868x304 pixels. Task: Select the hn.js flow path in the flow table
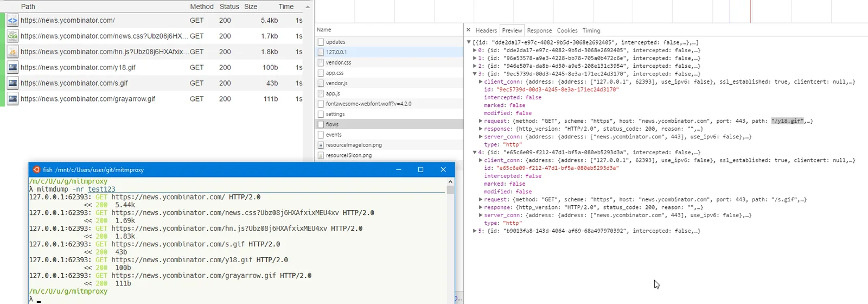click(104, 52)
